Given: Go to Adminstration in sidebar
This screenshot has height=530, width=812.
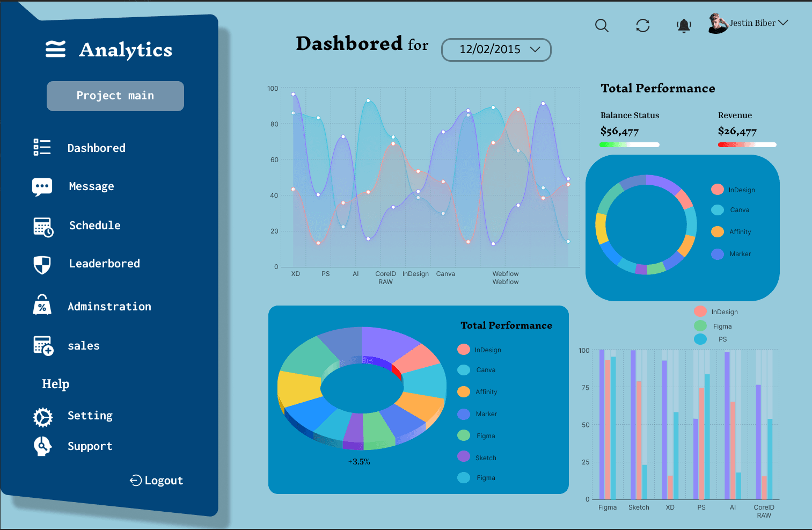Looking at the screenshot, I should [x=109, y=307].
